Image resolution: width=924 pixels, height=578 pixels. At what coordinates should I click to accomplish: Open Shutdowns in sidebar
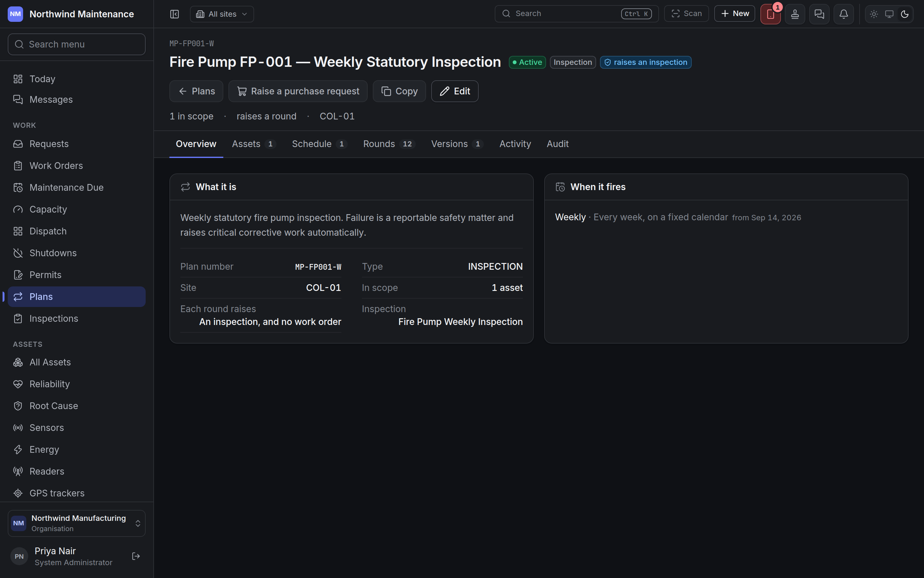point(76,253)
